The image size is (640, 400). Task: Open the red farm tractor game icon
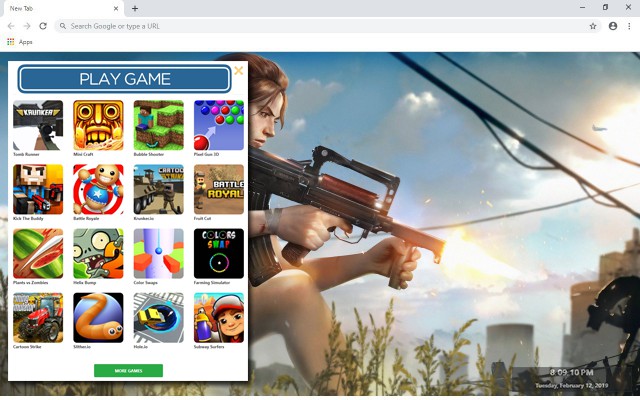[38, 318]
